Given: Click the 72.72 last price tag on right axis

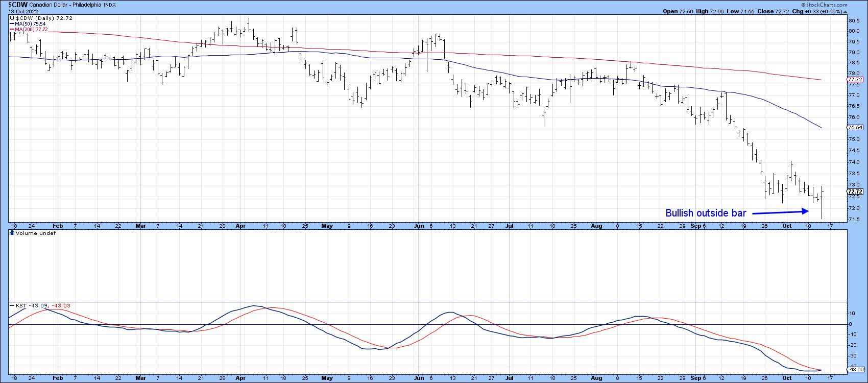Looking at the screenshot, I should [855, 192].
